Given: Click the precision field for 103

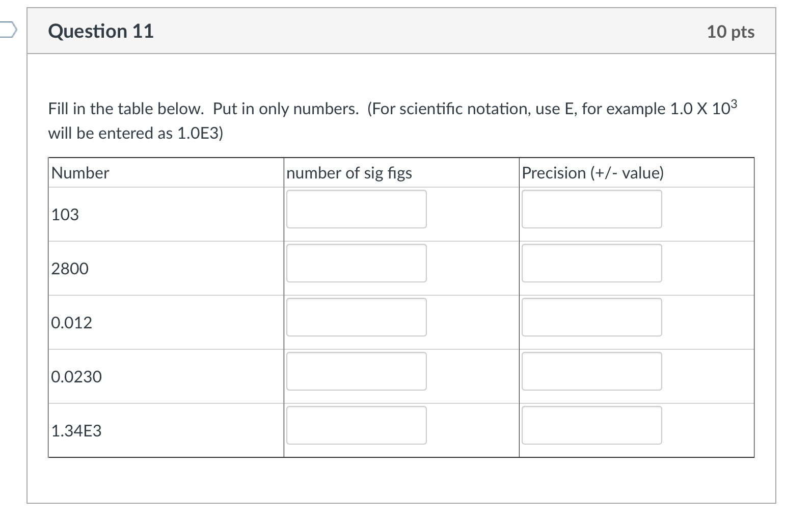Looking at the screenshot, I should click(591, 209).
